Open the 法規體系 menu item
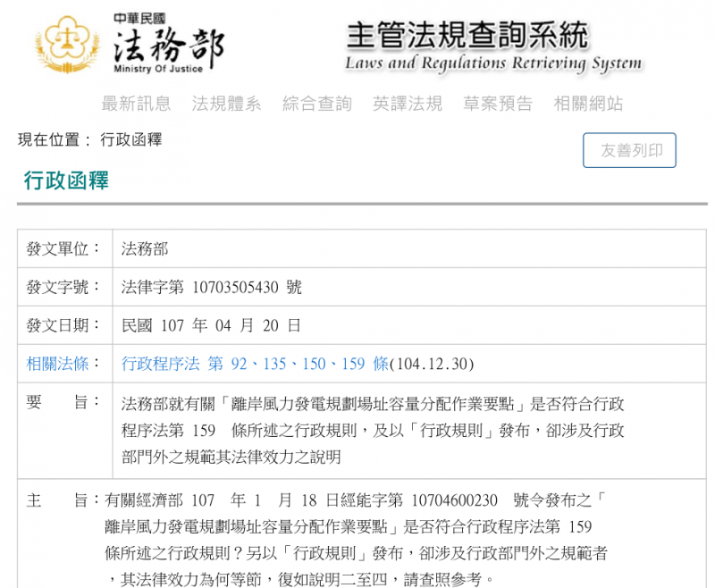 pyautogui.click(x=226, y=104)
